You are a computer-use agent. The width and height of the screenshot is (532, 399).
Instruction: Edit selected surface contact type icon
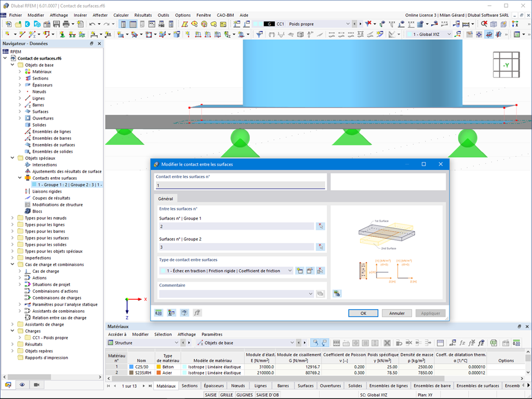[x=310, y=271]
